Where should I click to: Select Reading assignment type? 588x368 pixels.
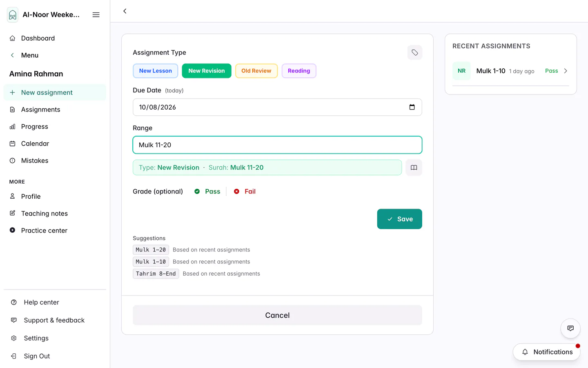click(x=299, y=71)
